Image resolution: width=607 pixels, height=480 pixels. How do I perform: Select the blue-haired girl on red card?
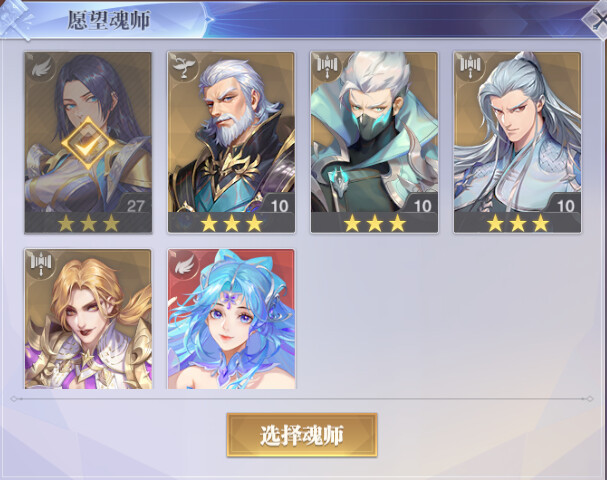click(231, 319)
